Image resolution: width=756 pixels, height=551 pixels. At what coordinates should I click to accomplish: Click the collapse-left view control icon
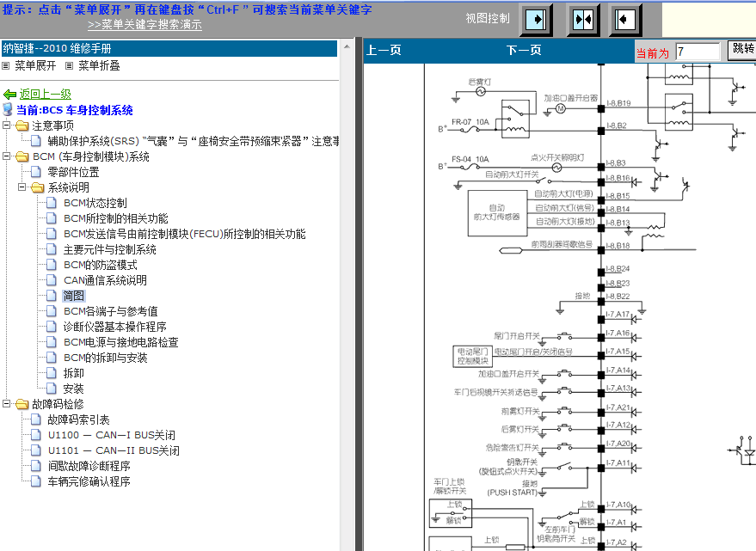625,19
